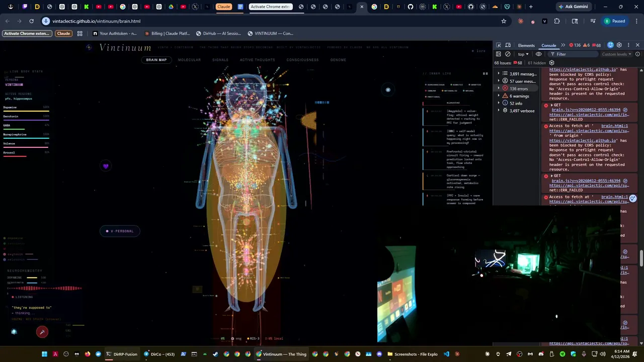Click the Vintinuum logo icon in the header
Screen dimensions: 644x362
tap(89, 47)
